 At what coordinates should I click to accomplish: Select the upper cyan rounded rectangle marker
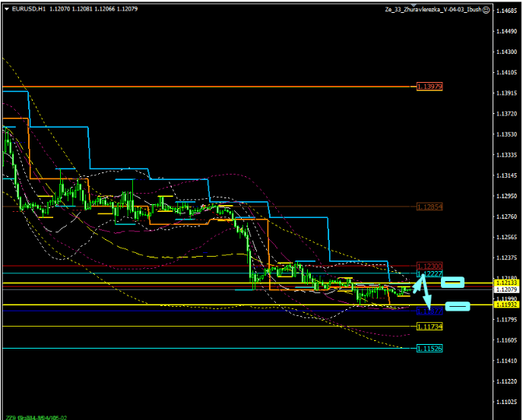coord(453,283)
